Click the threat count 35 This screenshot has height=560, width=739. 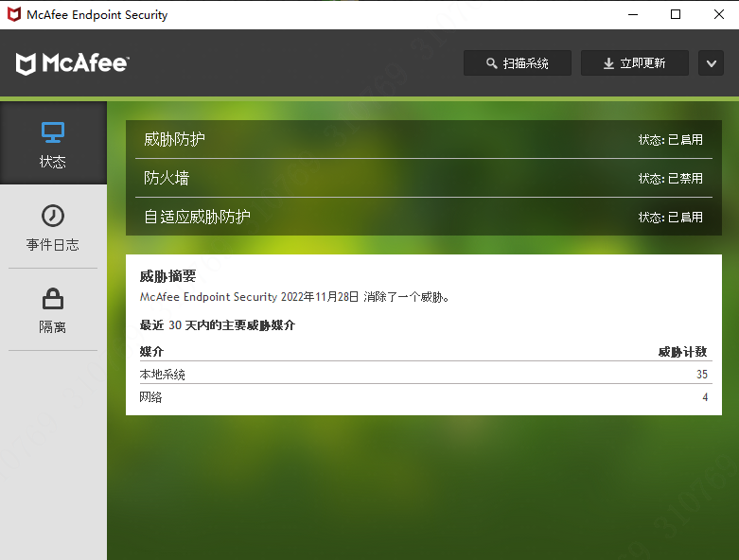(x=702, y=375)
